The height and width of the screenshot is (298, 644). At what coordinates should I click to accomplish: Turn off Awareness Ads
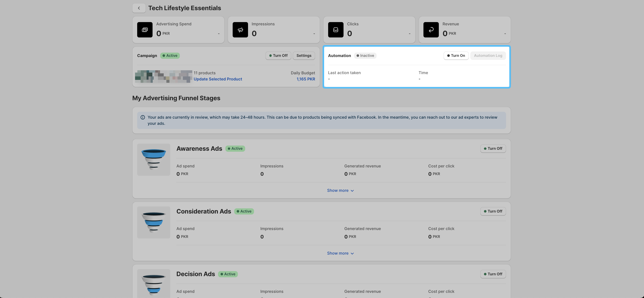tap(493, 149)
